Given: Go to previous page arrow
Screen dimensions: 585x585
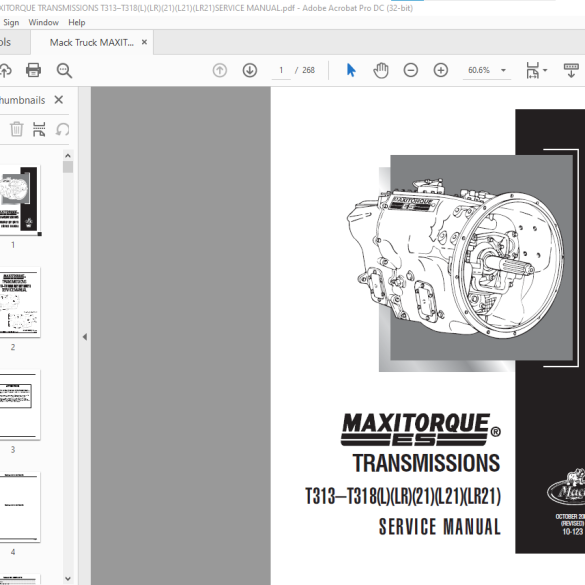Looking at the screenshot, I should [x=220, y=70].
